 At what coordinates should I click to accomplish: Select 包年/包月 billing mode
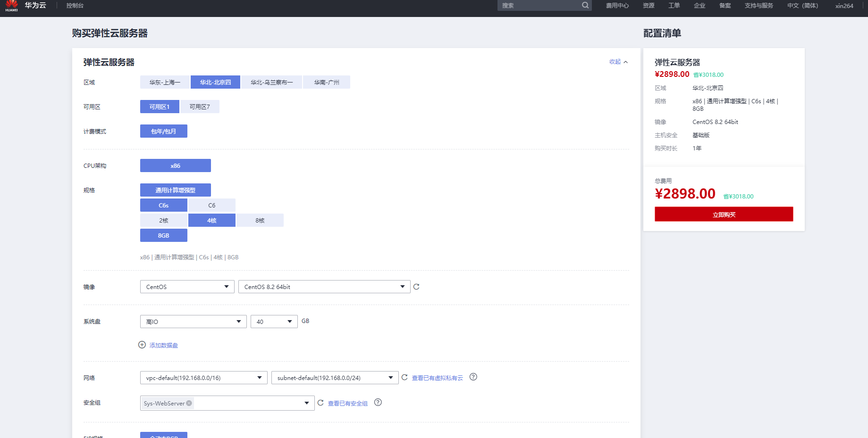164,131
